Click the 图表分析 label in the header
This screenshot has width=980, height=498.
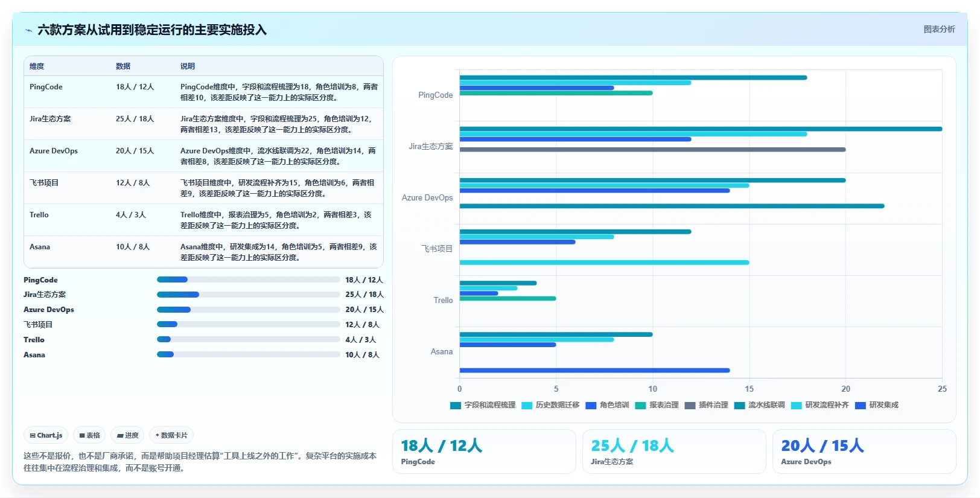[x=939, y=29]
